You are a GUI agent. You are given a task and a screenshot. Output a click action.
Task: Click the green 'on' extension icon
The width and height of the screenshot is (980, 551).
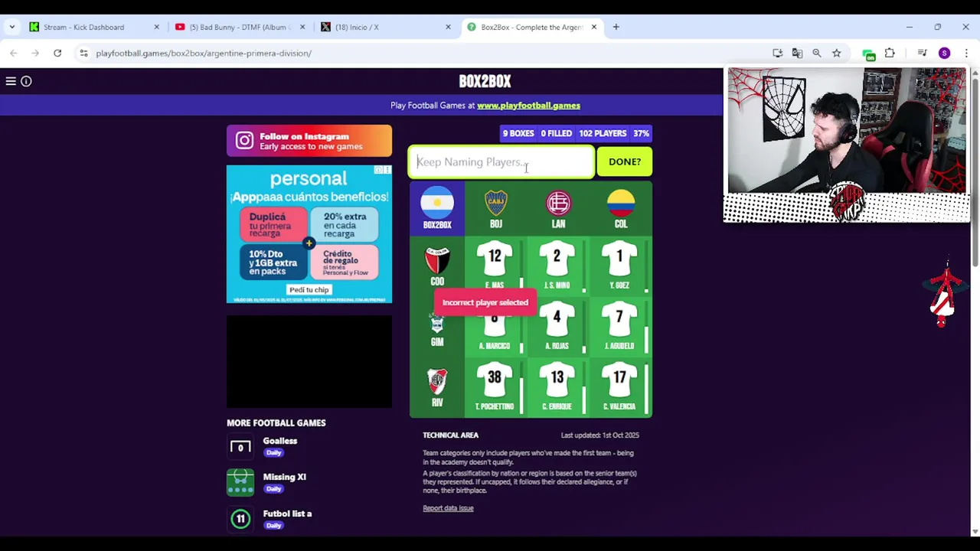pos(868,54)
